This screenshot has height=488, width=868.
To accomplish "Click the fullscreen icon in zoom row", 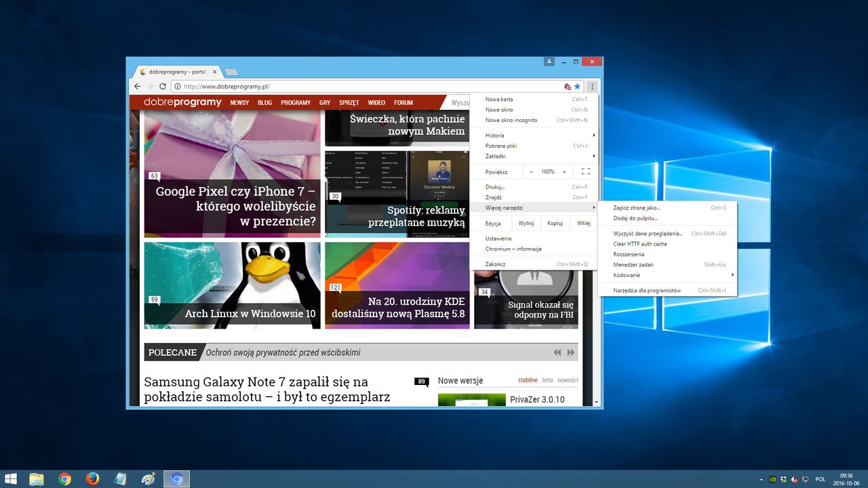I will tap(585, 171).
